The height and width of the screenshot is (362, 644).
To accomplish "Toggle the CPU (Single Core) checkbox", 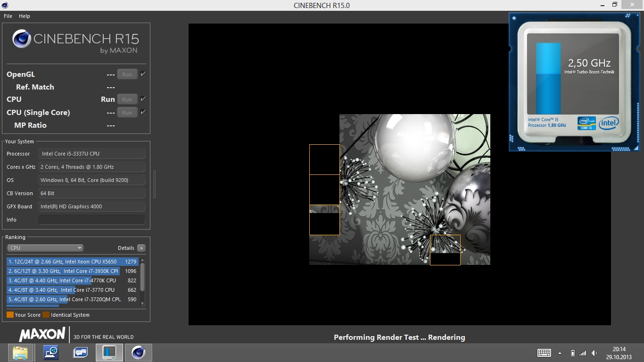I will tap(143, 112).
